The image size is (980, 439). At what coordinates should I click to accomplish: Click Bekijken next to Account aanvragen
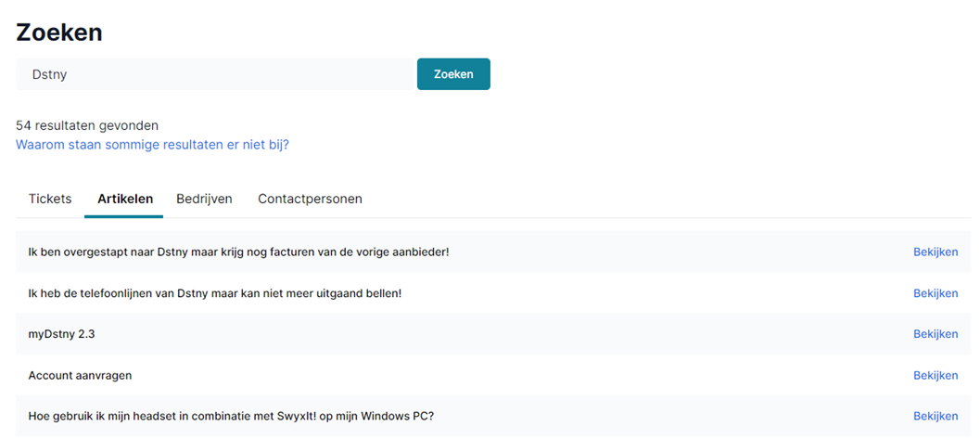coord(935,375)
